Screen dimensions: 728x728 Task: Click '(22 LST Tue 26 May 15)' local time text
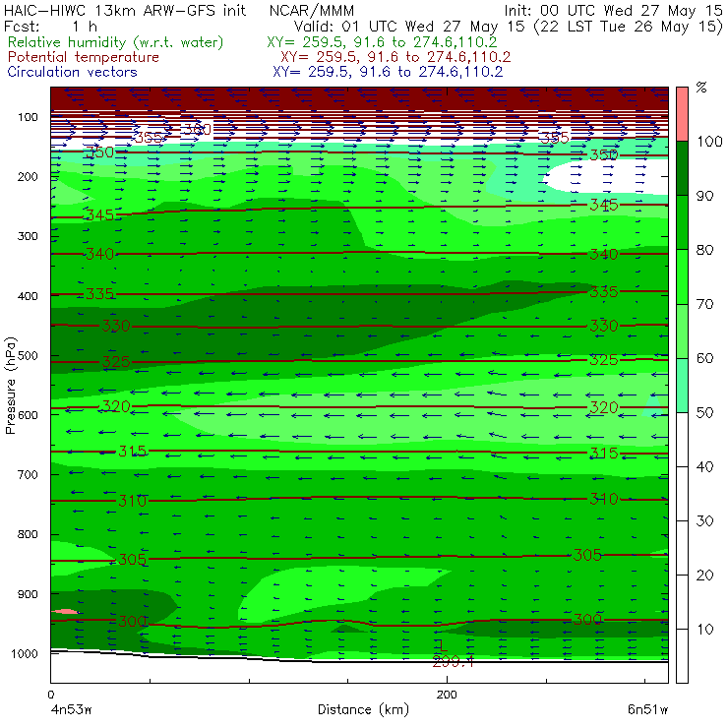click(x=629, y=26)
